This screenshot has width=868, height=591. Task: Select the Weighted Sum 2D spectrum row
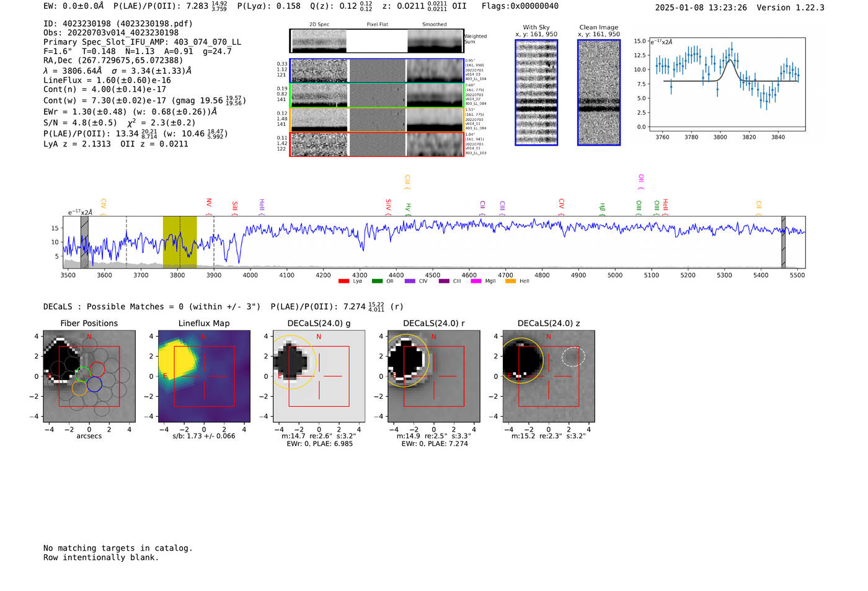[377, 41]
